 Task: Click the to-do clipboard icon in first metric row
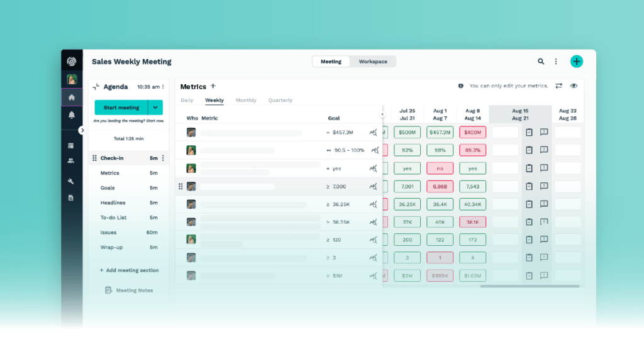(529, 133)
